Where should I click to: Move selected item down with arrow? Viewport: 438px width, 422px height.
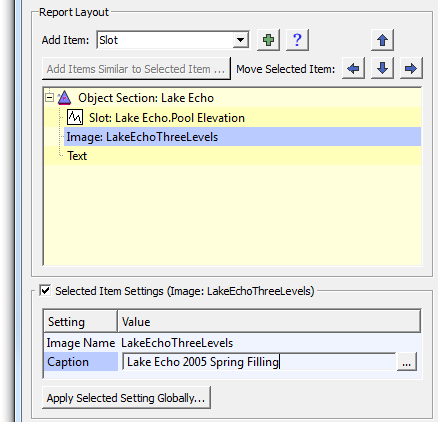point(382,68)
